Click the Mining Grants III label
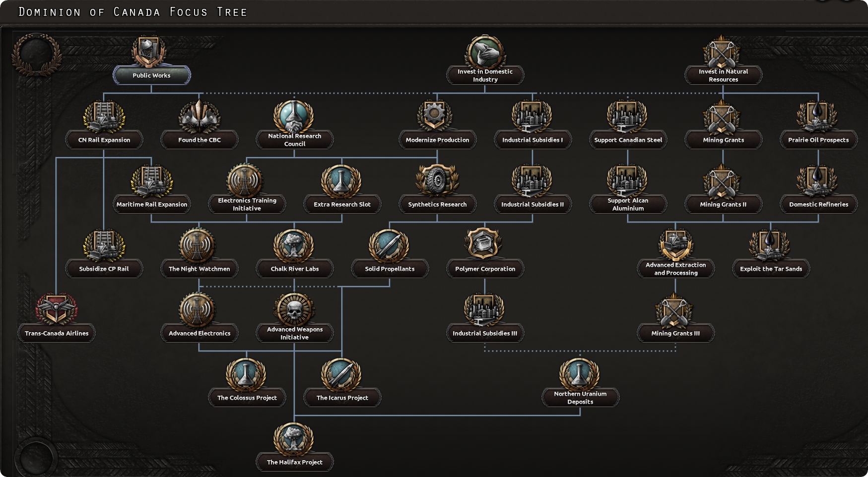 point(675,333)
